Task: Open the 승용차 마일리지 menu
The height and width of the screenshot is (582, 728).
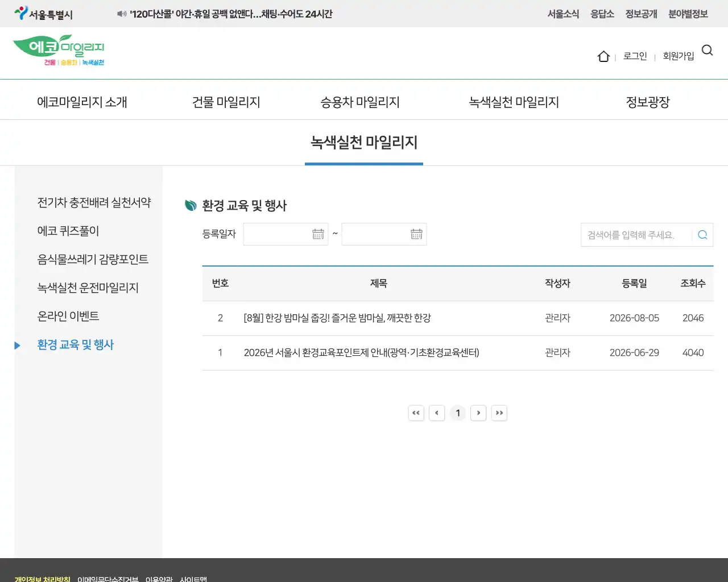Action: (360, 102)
